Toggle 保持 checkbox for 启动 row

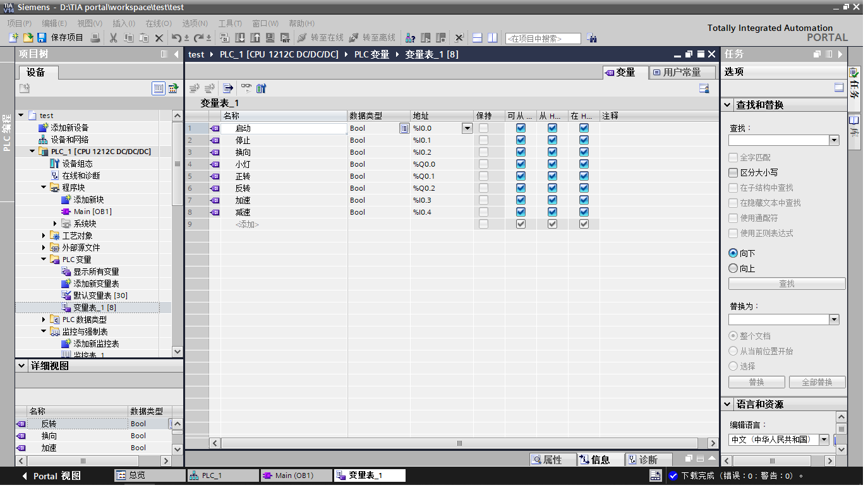[x=483, y=128]
